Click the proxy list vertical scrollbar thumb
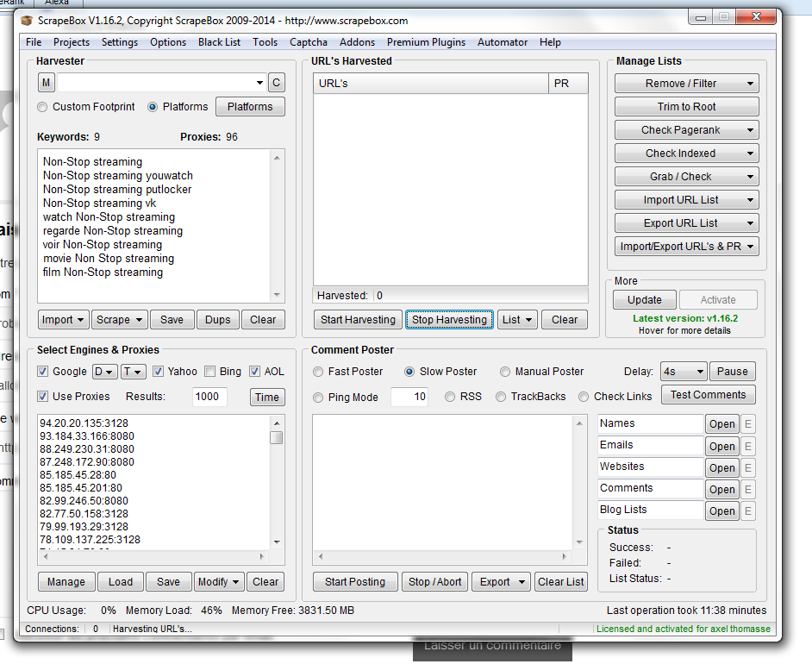The height and width of the screenshot is (664, 812). (x=277, y=438)
